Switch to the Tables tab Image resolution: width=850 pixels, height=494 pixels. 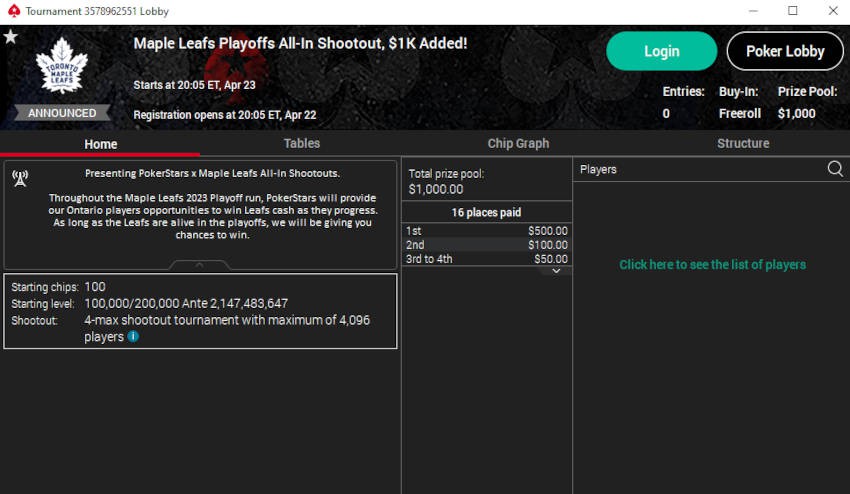(302, 144)
